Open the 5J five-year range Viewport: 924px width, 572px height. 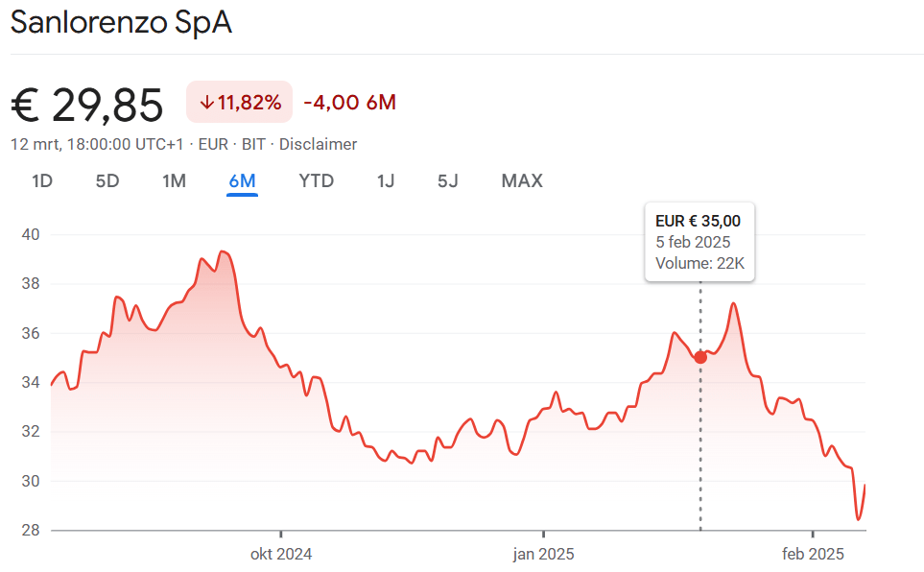point(448,180)
